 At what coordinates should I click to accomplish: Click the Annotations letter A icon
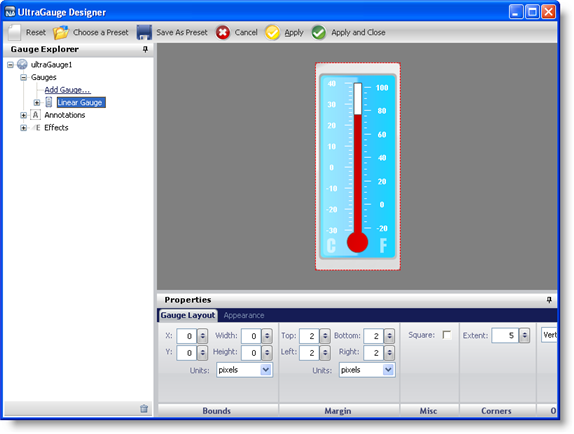35,115
